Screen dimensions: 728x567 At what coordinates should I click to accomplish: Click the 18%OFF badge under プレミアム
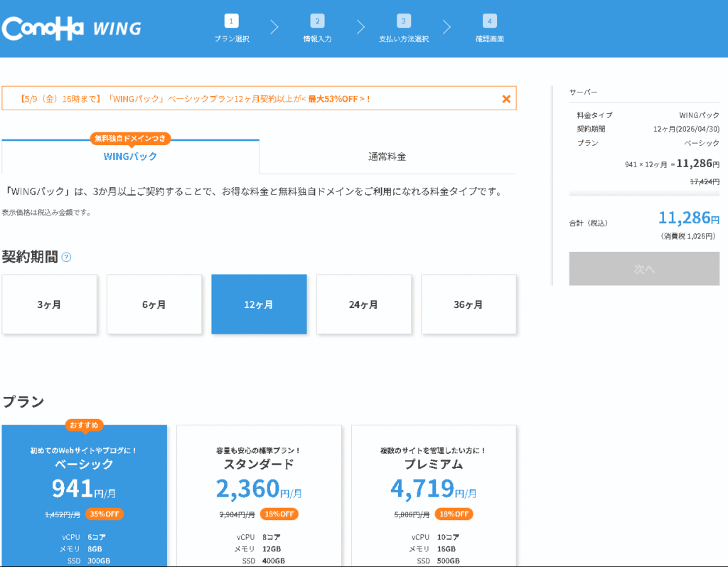(x=454, y=514)
